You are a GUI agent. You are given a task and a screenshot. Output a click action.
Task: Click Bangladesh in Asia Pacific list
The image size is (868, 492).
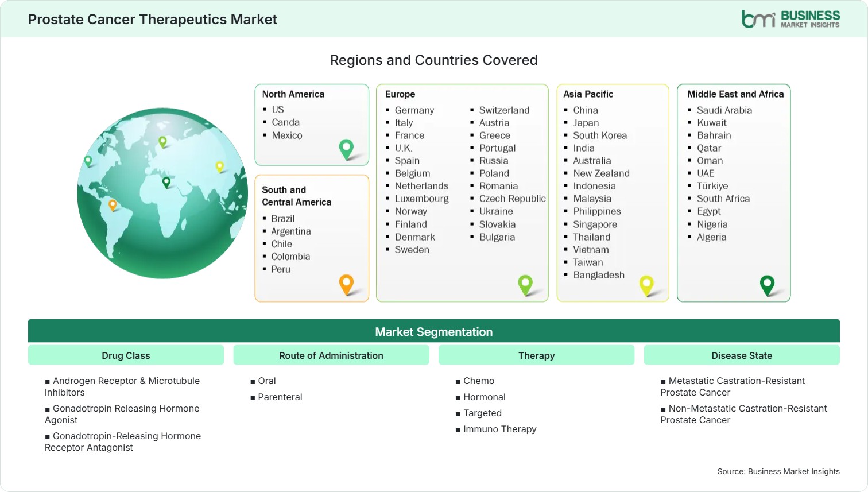tap(599, 275)
